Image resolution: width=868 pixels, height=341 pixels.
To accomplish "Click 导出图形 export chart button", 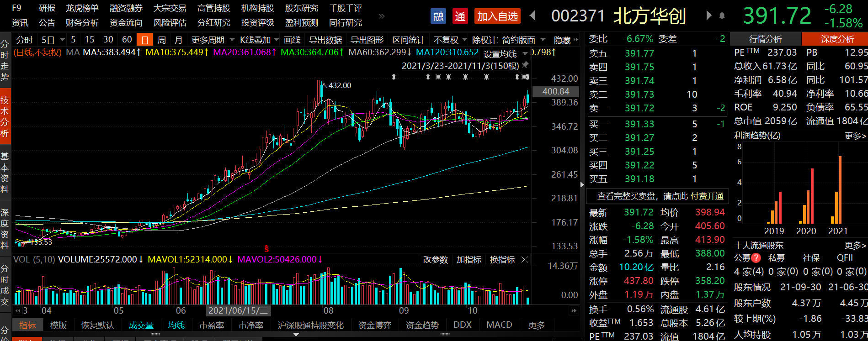I will point(367,40).
